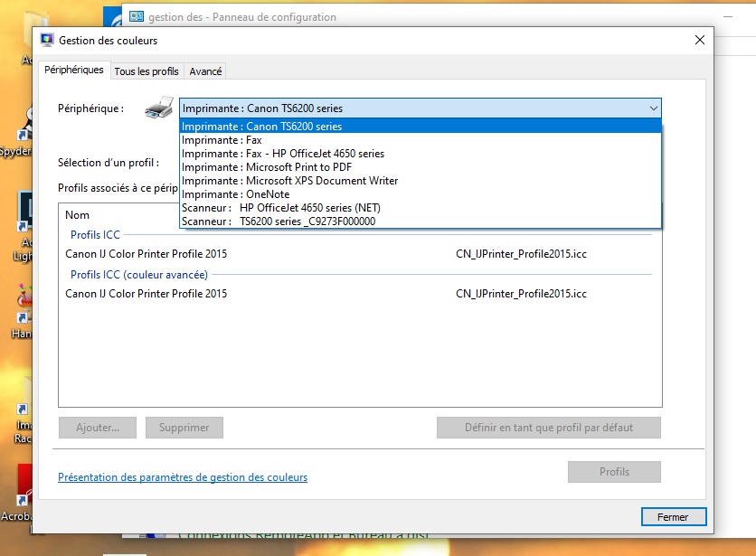Screen dimensions: 756x556
Task: Choose Imprimante : Fax option
Action: point(420,140)
